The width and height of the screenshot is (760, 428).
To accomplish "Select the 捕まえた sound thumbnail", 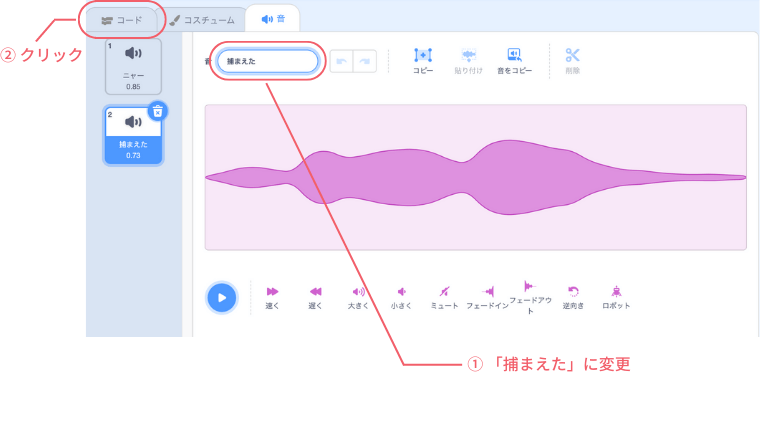I will pos(133,136).
